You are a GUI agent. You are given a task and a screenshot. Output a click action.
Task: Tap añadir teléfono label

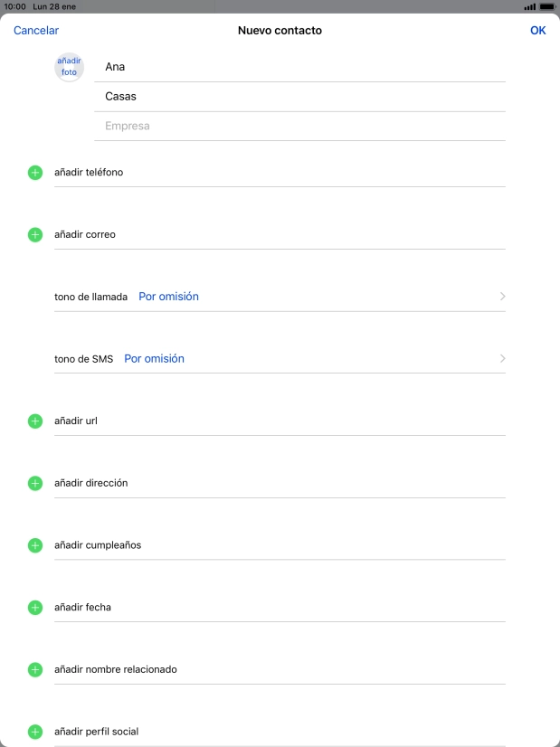(89, 173)
